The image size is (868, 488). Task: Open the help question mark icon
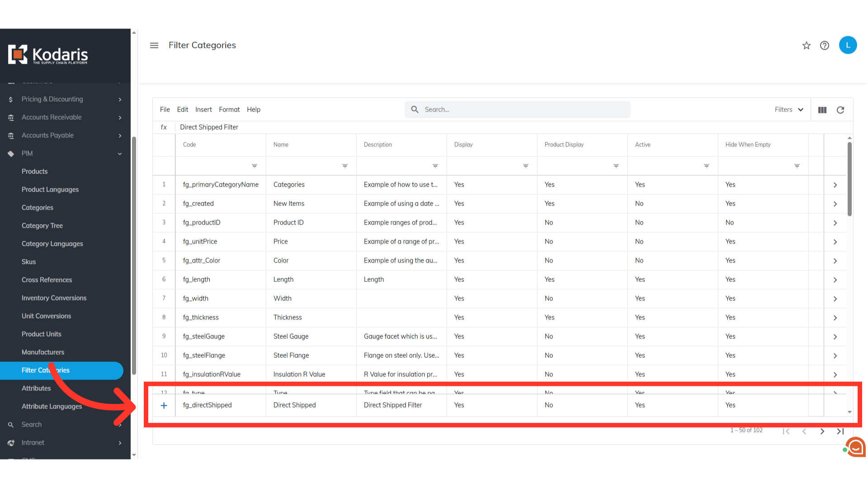tap(825, 45)
